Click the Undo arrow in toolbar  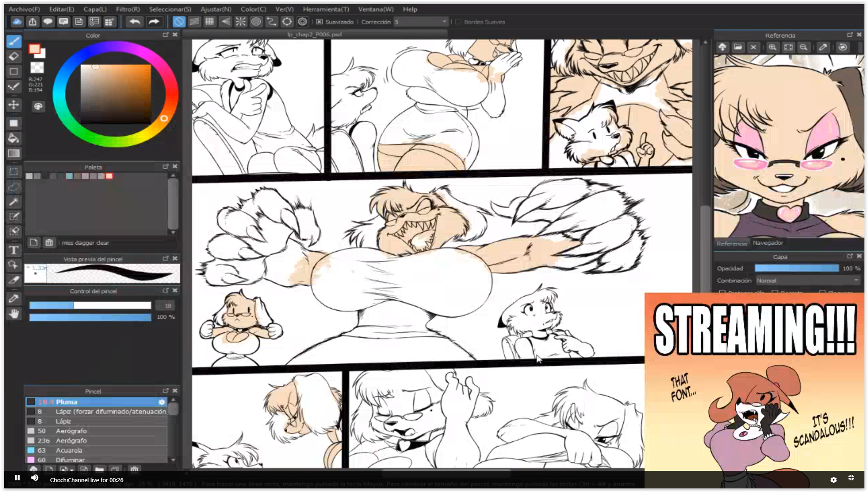(x=134, y=22)
